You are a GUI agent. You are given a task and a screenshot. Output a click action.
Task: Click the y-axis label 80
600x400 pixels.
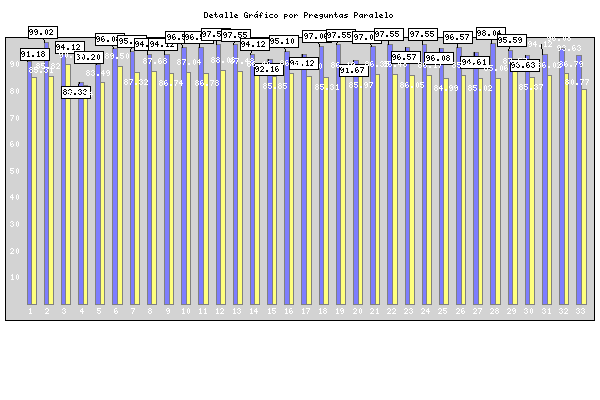coord(15,91)
